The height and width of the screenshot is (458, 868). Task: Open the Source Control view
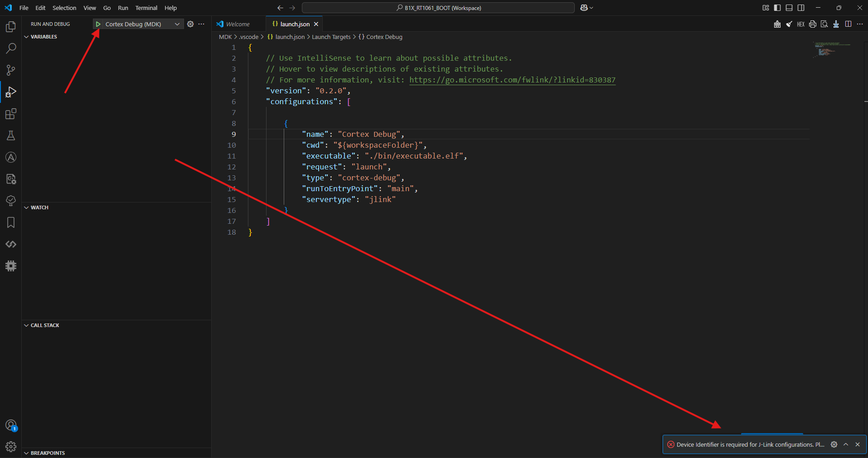[10, 70]
